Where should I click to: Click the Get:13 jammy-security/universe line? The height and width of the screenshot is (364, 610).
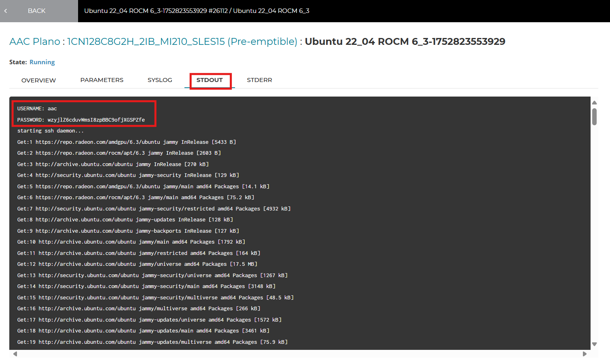[x=152, y=276]
